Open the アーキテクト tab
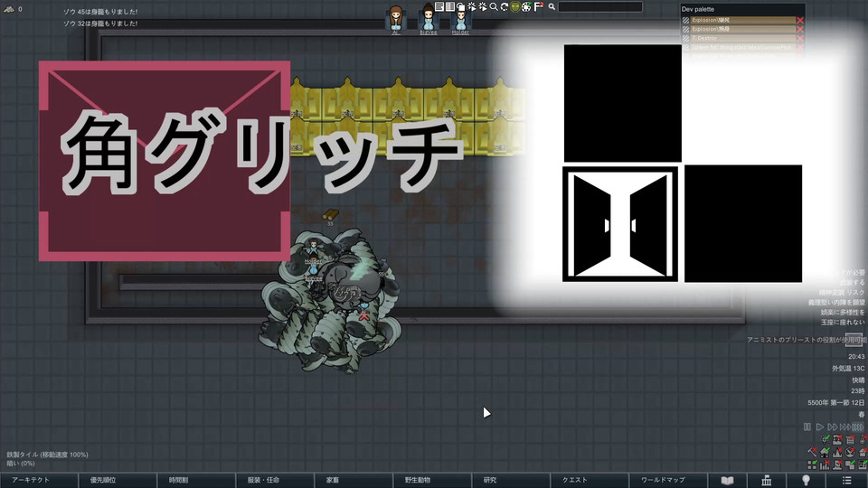The height and width of the screenshot is (488, 868). point(39,480)
